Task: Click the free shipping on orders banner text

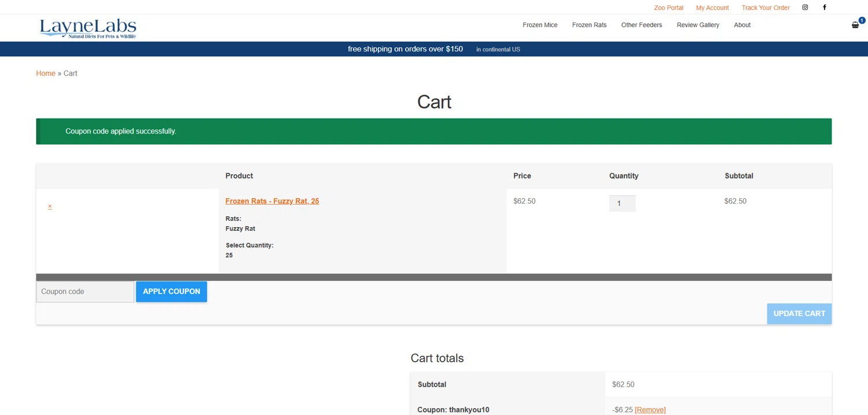Action: click(405, 49)
